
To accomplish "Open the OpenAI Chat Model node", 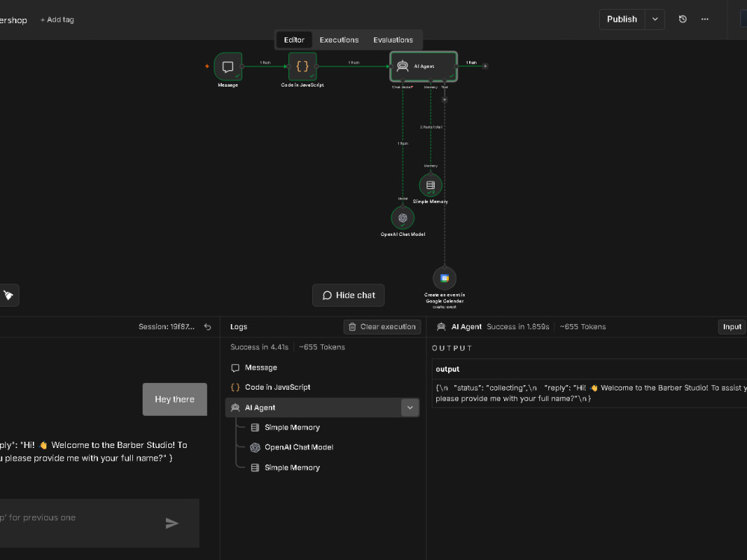I will [x=403, y=218].
